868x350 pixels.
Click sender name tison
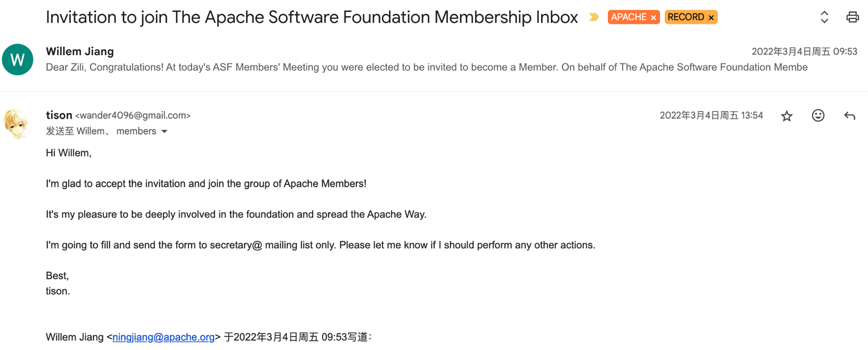point(59,115)
